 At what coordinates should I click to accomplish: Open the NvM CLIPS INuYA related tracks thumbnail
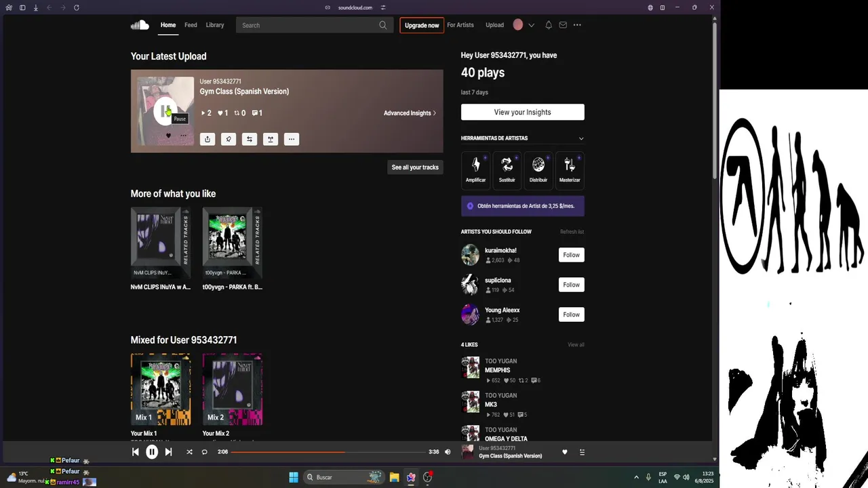click(x=161, y=243)
